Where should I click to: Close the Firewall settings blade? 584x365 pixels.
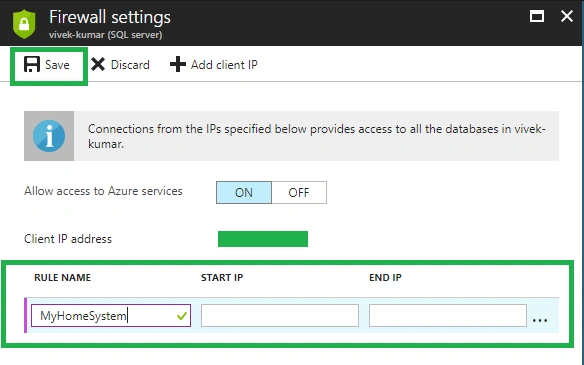pos(567,16)
